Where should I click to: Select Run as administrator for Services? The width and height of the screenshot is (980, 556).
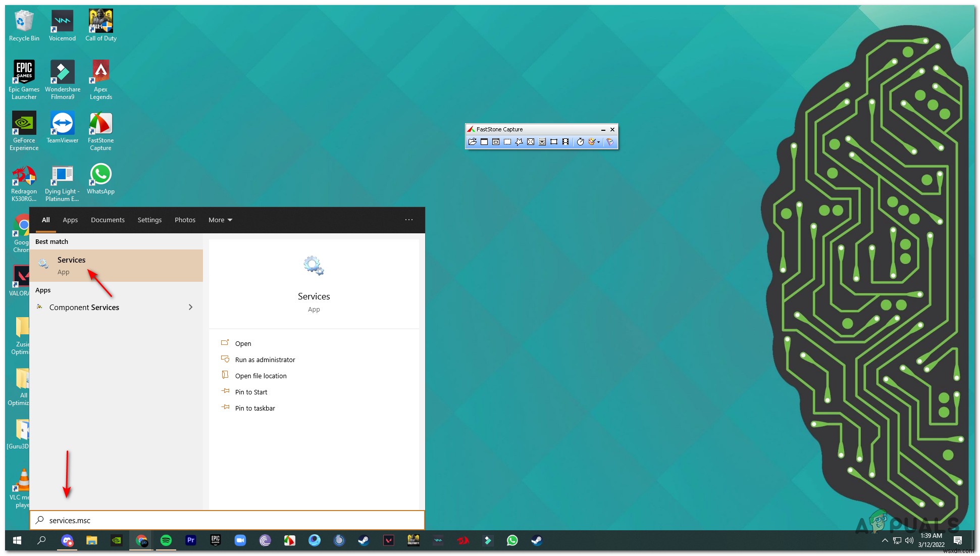pyautogui.click(x=265, y=359)
